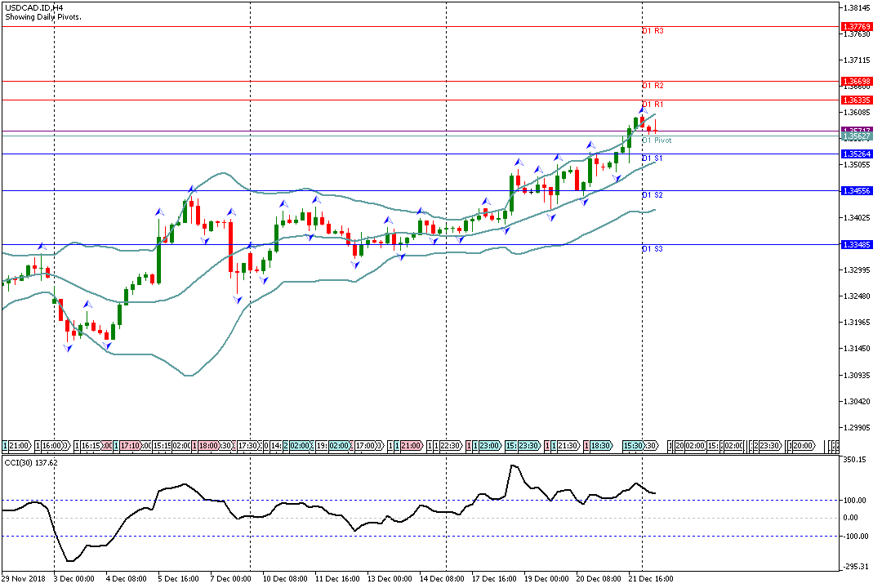
Task: Open the 16:15 calendar event marker
Action: tap(91, 446)
